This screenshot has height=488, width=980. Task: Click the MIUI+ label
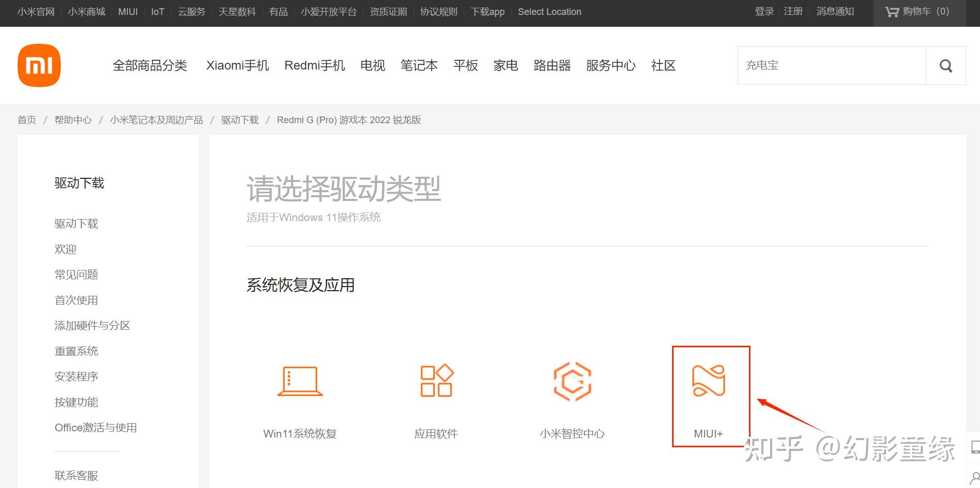click(709, 434)
